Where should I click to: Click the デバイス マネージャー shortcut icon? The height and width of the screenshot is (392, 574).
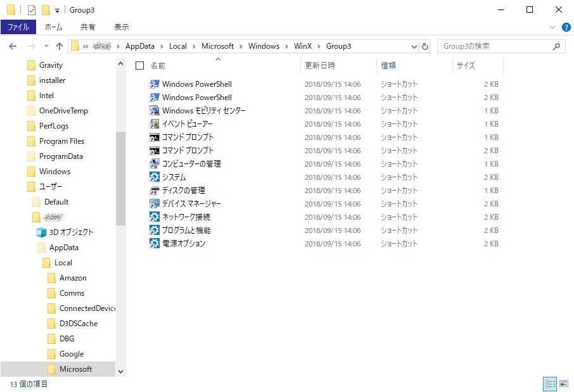pos(155,203)
